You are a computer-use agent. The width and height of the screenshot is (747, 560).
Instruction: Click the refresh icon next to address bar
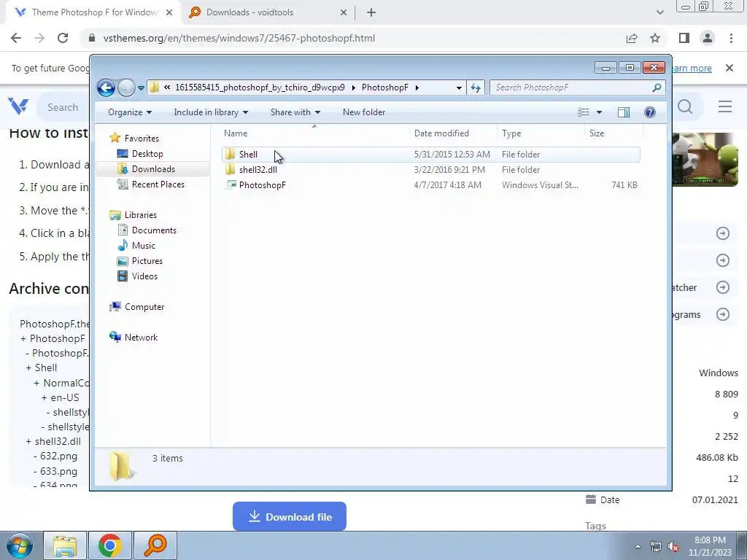click(476, 87)
